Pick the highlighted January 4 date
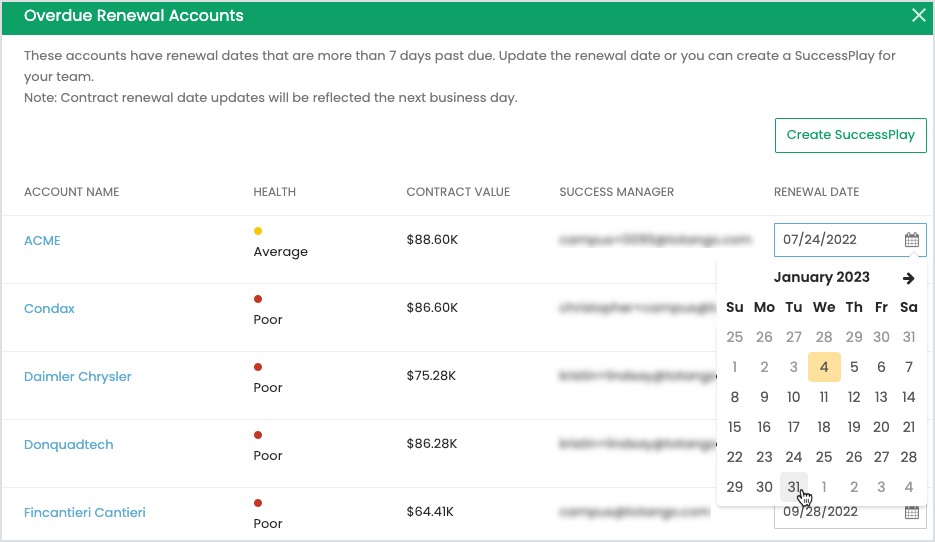The width and height of the screenshot is (935, 542). coord(824,367)
